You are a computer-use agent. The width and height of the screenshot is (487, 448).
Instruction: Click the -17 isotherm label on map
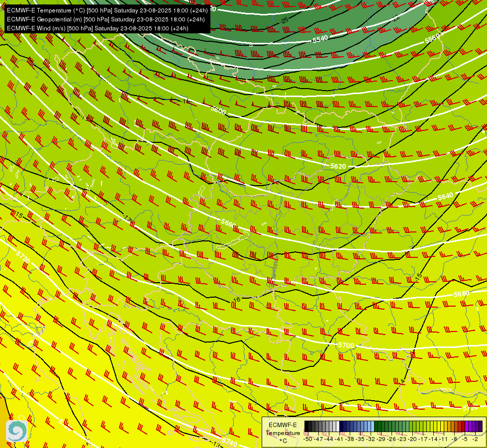tap(127, 218)
